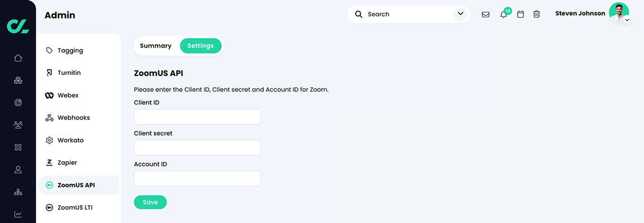Click the ZoomUS LTI camera icon

point(49,207)
